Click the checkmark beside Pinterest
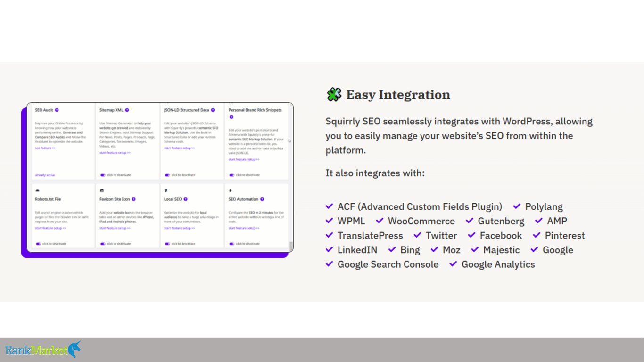 [537, 235]
